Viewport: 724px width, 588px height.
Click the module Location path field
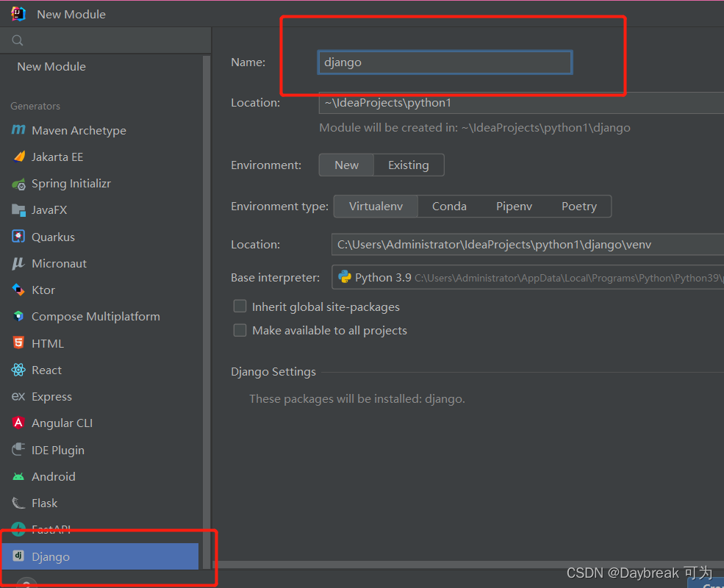tap(521, 103)
